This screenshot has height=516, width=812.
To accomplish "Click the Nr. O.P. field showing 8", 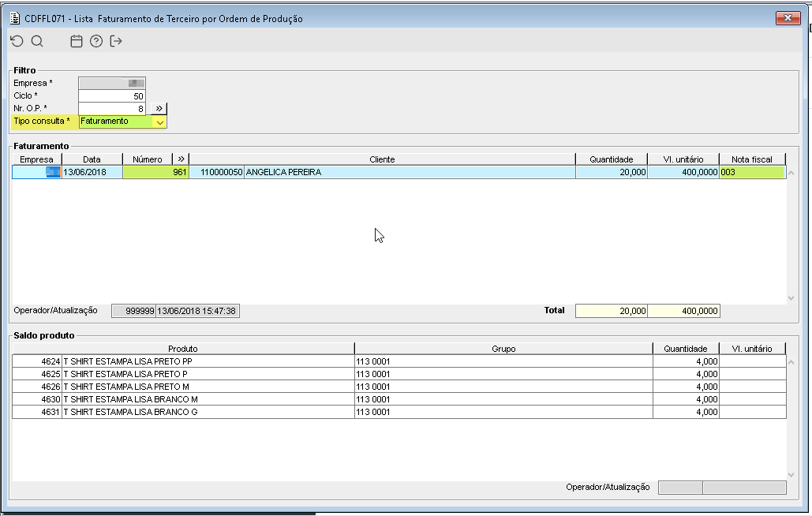I will [x=112, y=109].
